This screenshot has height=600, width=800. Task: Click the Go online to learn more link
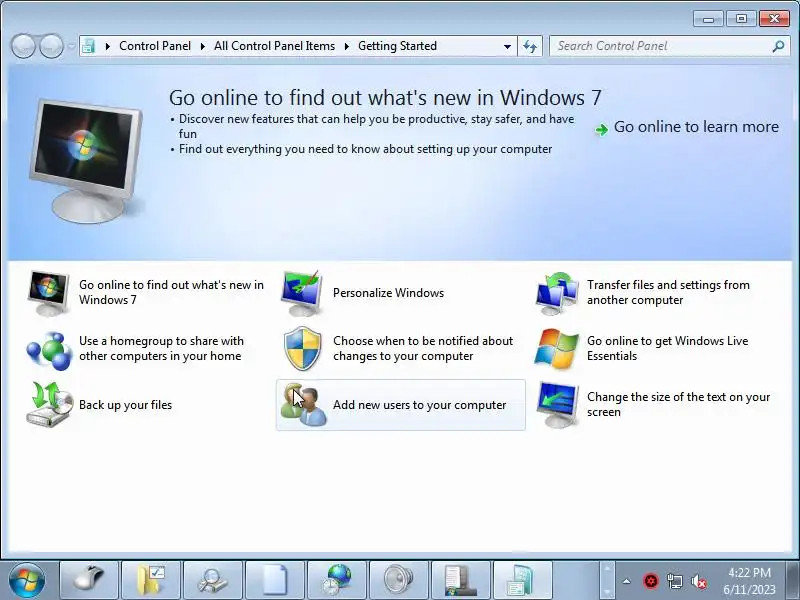pyautogui.click(x=696, y=127)
